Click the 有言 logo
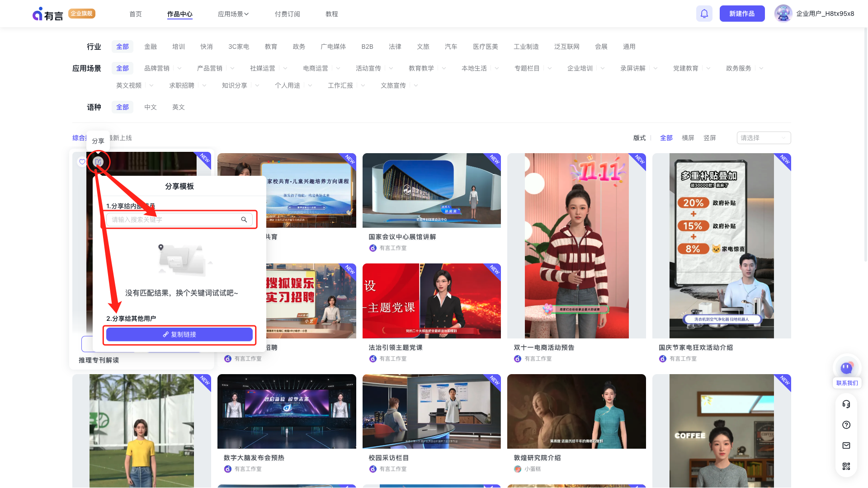 point(47,14)
